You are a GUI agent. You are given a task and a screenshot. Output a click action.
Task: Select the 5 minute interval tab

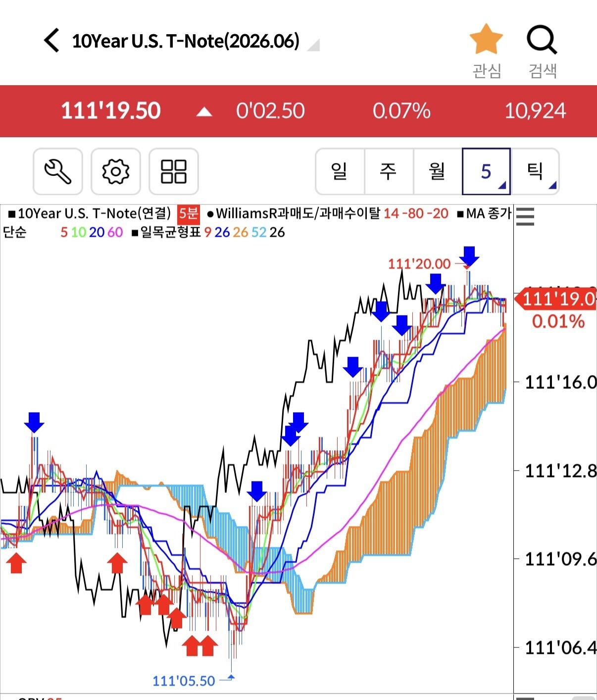486,171
